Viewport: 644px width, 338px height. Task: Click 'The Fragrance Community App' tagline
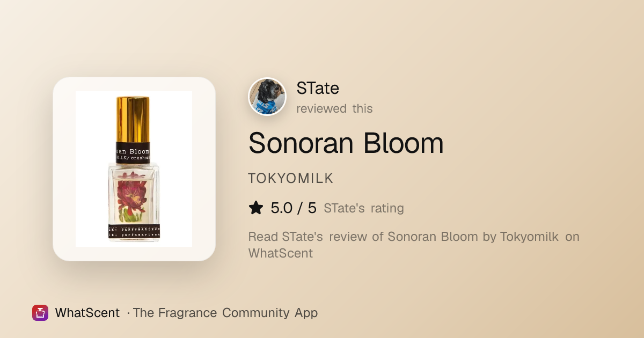click(225, 313)
